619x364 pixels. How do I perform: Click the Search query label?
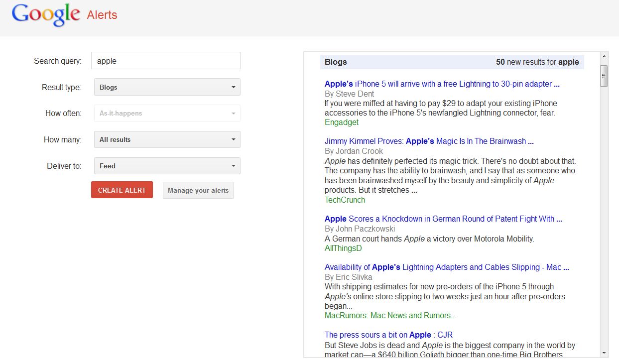(58, 61)
